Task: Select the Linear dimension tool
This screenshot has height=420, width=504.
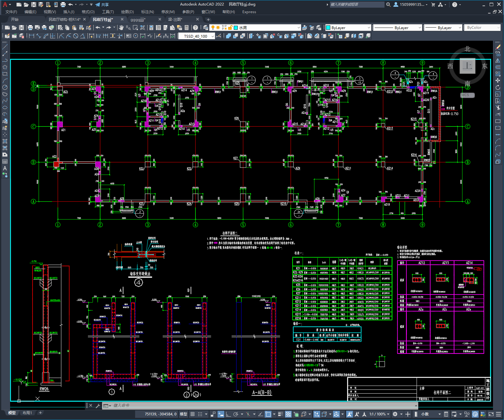Action: pos(31,36)
